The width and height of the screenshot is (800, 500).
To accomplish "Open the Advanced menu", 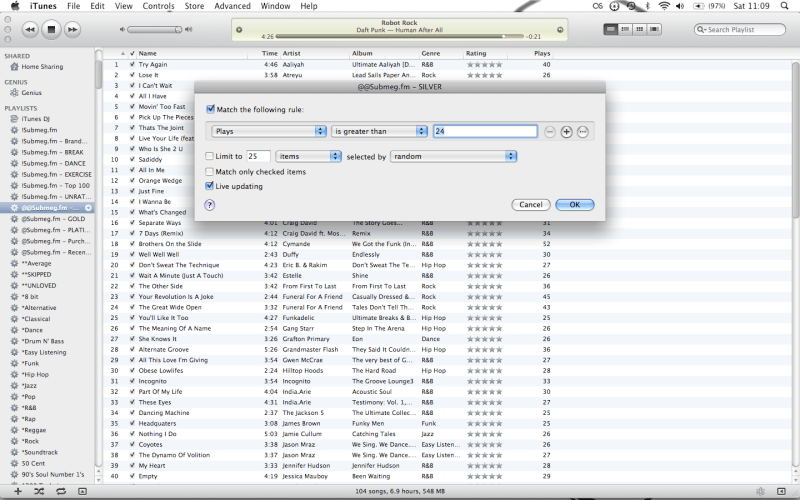I will (x=232, y=6).
